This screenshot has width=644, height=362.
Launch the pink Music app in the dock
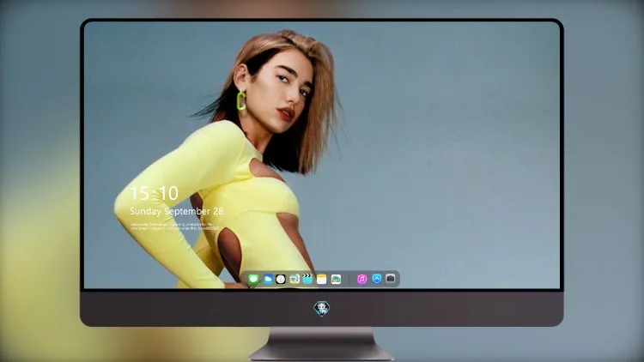click(x=361, y=280)
